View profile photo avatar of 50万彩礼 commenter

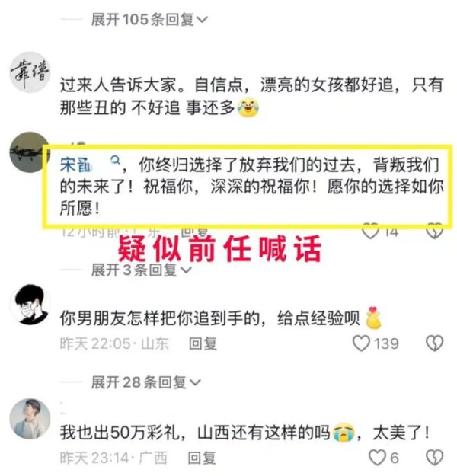[x=30, y=419]
